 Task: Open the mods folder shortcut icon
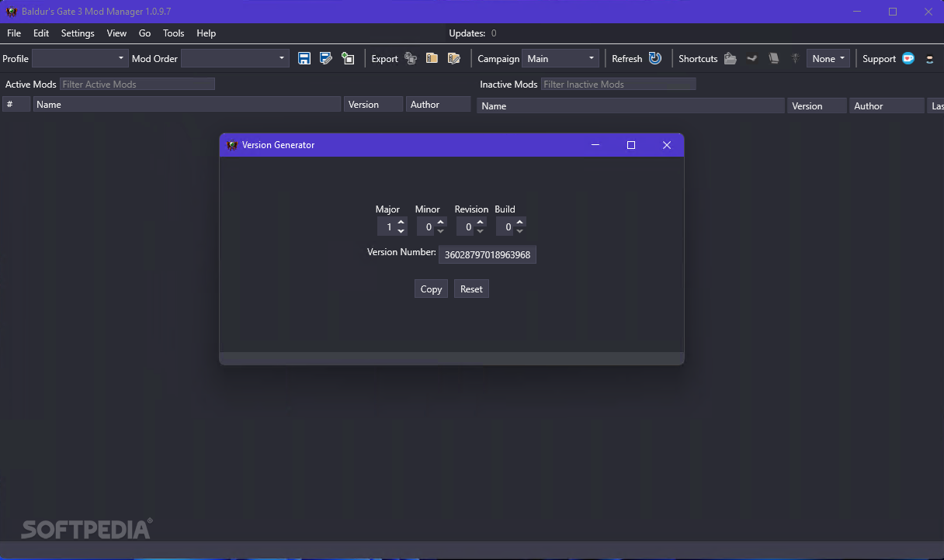730,58
